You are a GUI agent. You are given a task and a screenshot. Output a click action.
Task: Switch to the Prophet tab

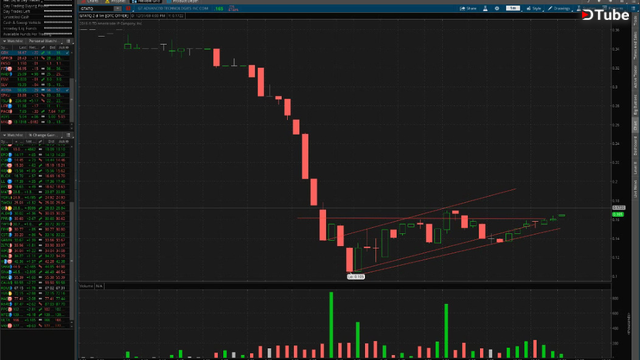(x=116, y=2)
